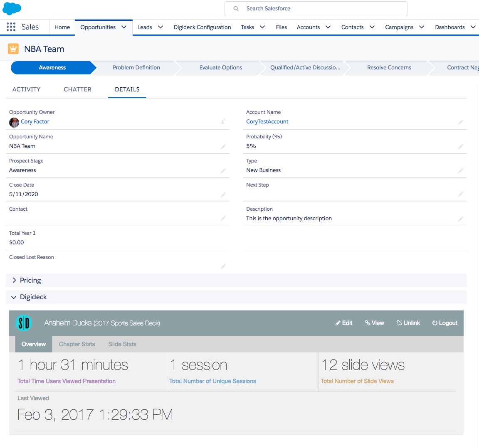479x448 pixels.
Task: Click pencil icon beside Close Date
Action: [223, 194]
